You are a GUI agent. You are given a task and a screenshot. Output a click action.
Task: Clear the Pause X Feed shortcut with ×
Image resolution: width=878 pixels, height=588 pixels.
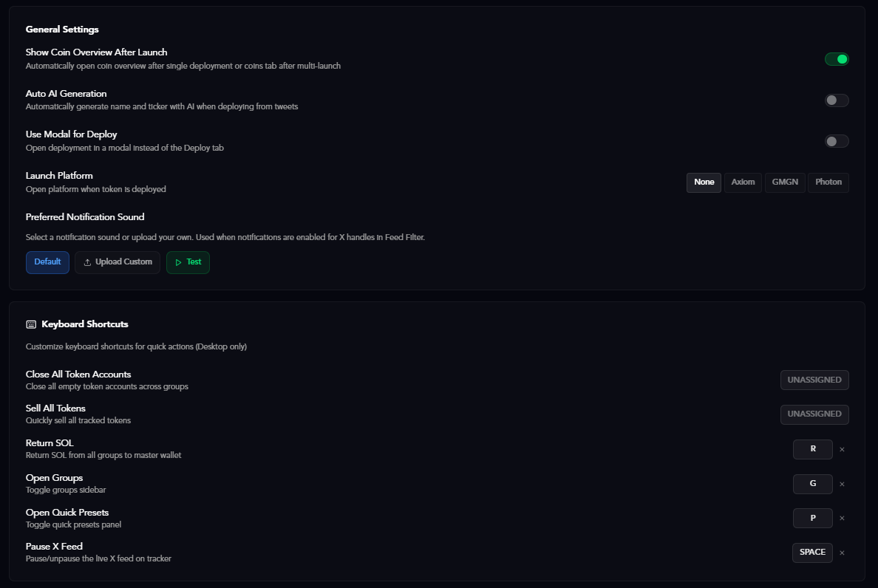pyautogui.click(x=842, y=553)
